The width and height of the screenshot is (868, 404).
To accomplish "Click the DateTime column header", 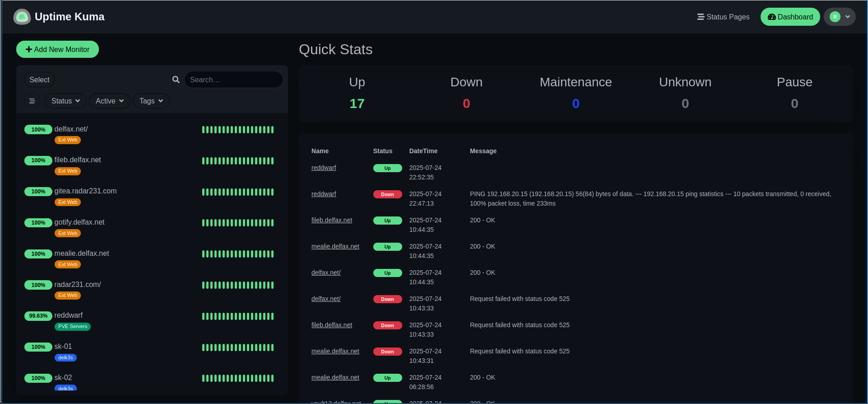I will (x=423, y=151).
